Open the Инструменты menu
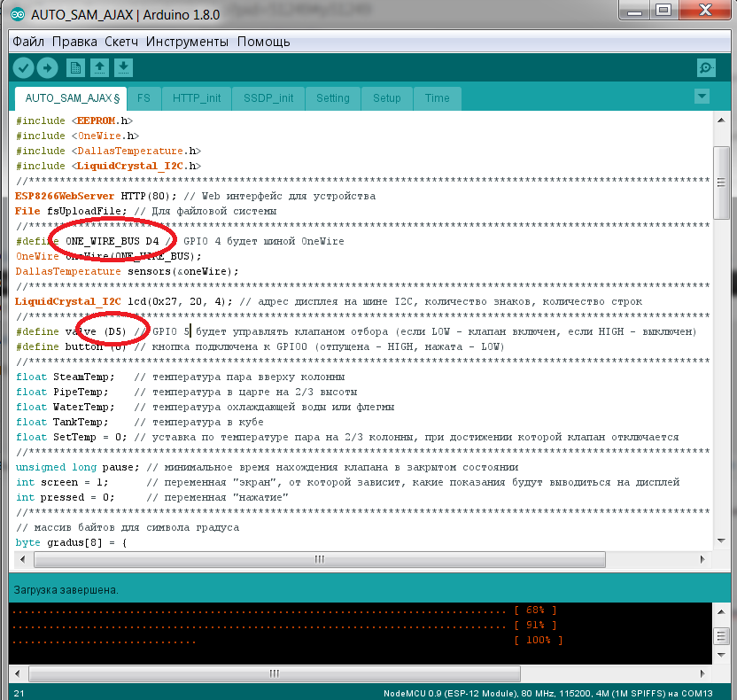 point(187,42)
